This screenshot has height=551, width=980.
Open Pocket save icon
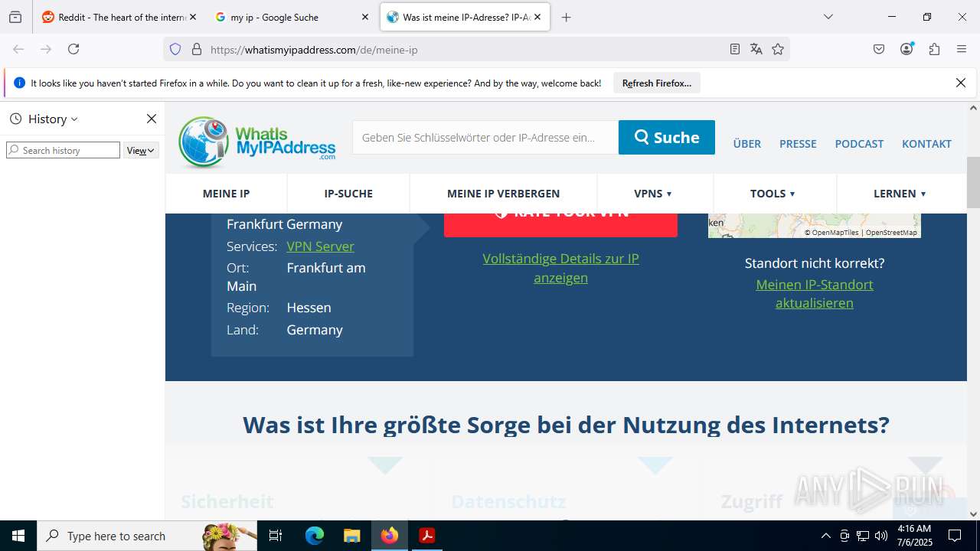879,49
